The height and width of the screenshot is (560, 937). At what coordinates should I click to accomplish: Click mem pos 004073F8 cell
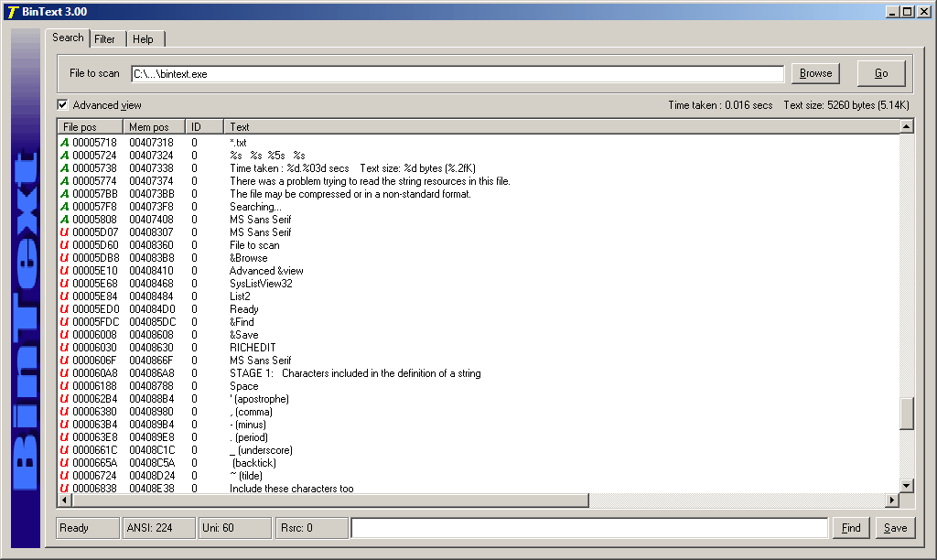click(x=151, y=207)
